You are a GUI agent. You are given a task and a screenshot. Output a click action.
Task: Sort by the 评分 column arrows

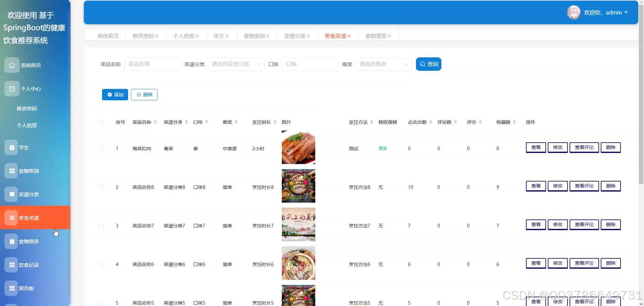[x=480, y=122]
